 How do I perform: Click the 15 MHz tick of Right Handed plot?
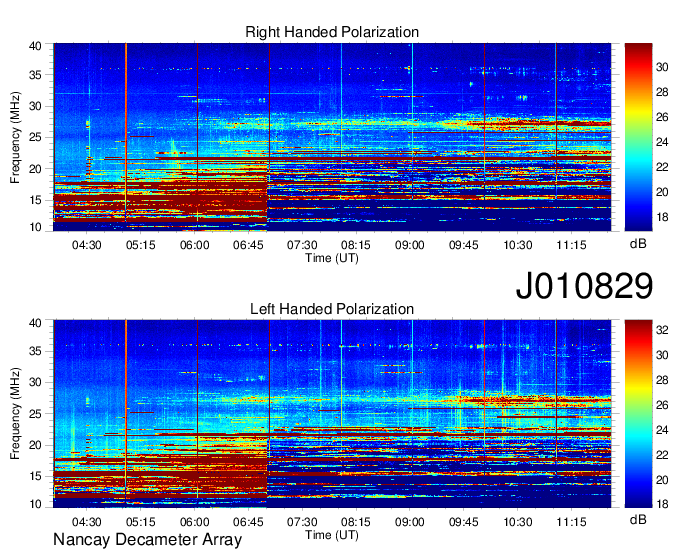pyautogui.click(x=35, y=200)
